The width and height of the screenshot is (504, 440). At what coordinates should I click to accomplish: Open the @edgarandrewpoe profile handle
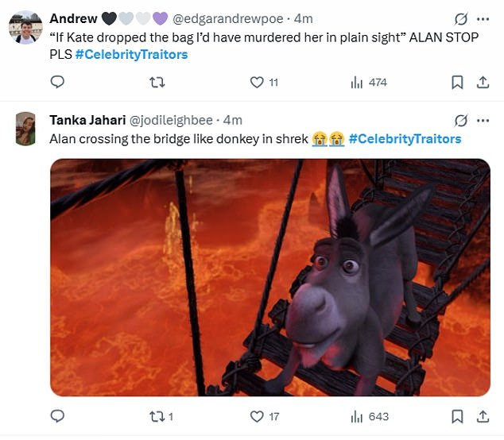(227, 17)
